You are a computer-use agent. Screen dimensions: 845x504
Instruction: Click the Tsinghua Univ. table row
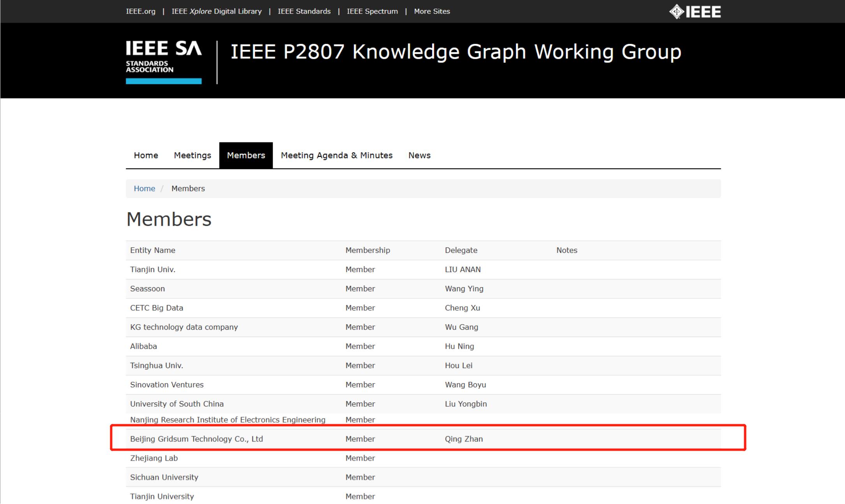(423, 365)
